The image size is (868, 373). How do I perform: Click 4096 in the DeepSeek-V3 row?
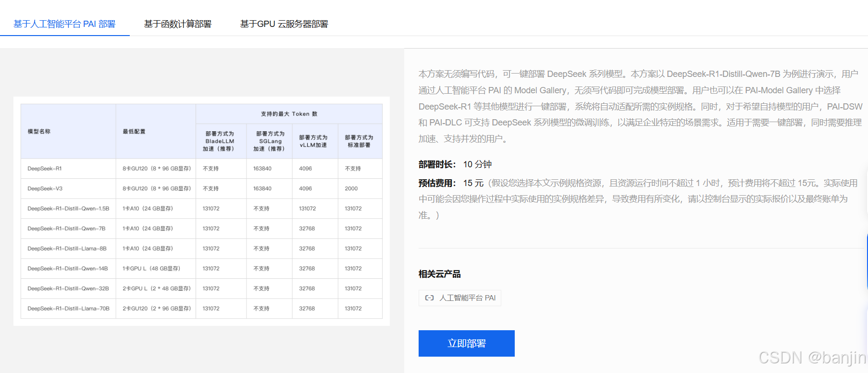pyautogui.click(x=306, y=188)
